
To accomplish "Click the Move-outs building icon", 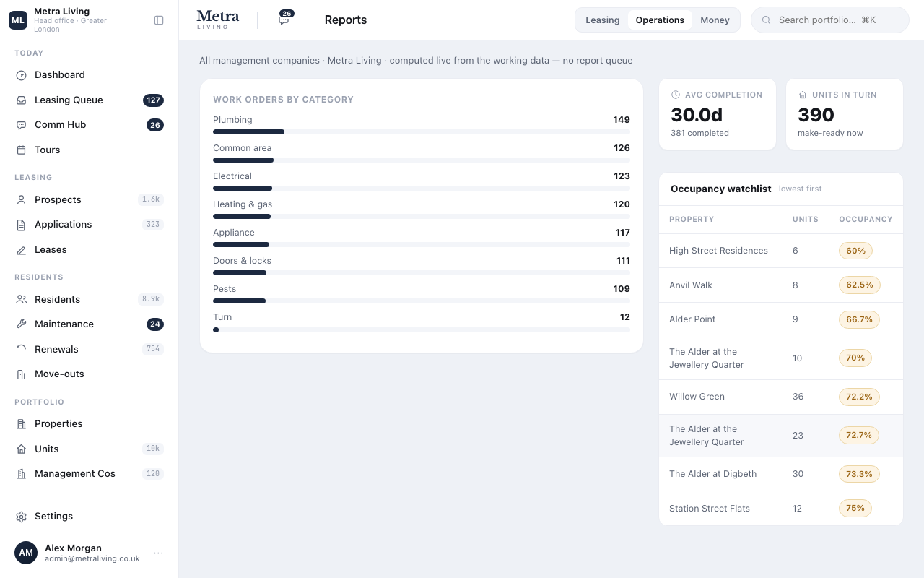I will pos(21,374).
